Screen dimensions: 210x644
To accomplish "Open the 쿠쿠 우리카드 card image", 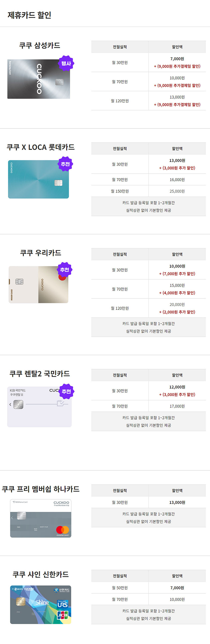I will pos(39,284).
